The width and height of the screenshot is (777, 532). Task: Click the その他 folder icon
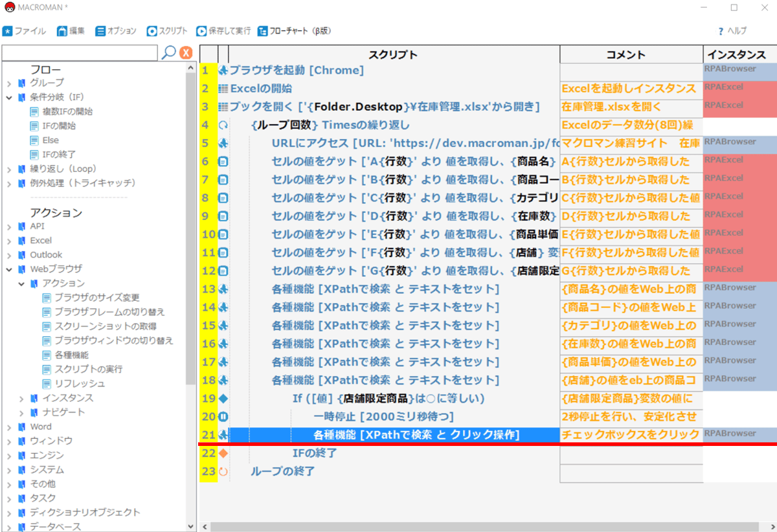[x=22, y=483]
